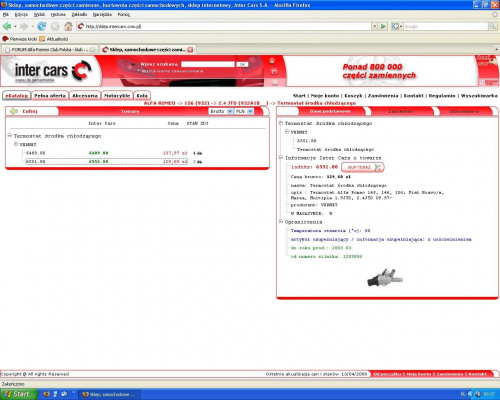Viewport: 500px width, 400px height.
Task: Click the thermostat product thumbnail image
Action: pos(385,278)
